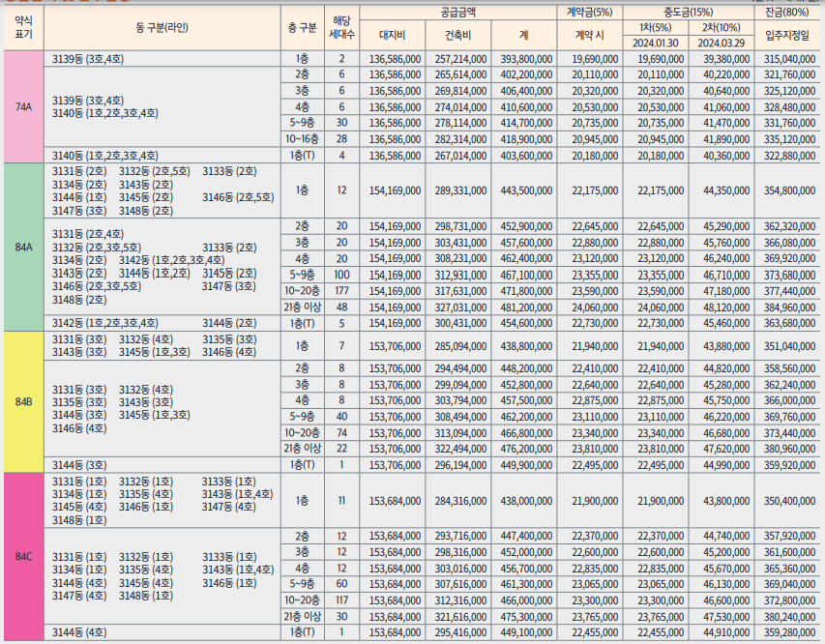
Task: Click the total 476,200,000
Action: tap(526, 449)
